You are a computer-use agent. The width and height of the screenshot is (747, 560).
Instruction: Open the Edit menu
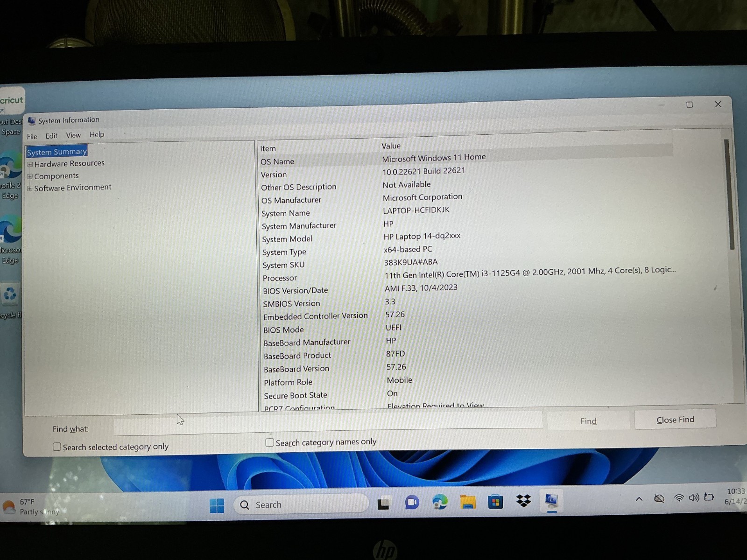coord(51,136)
